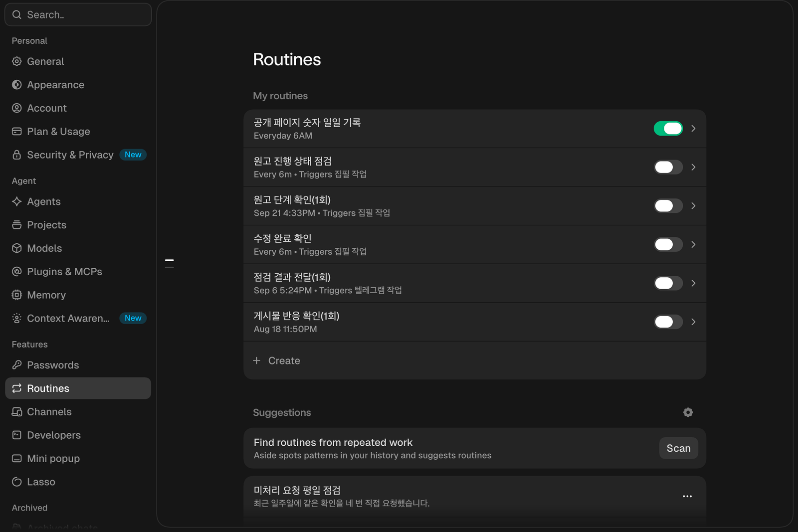Disable the 공개 페이지 숫자 일일 기록 routine toggle
Viewport: 798px width, 532px height.
pyautogui.click(x=668, y=129)
